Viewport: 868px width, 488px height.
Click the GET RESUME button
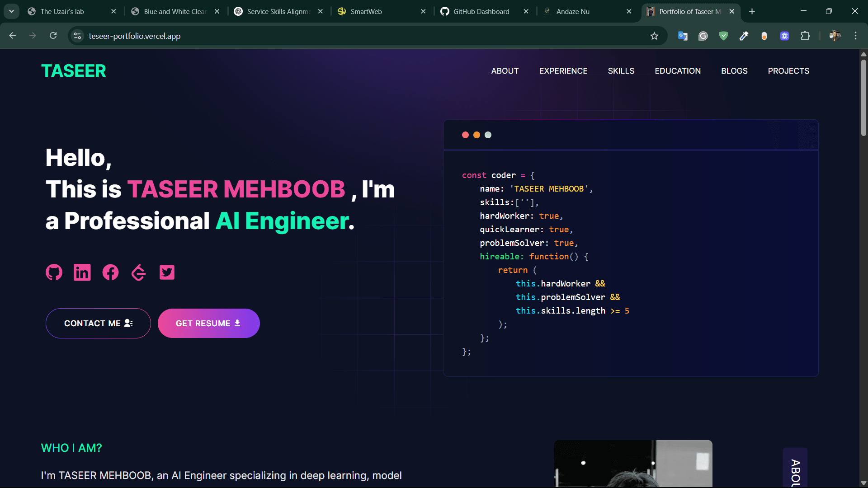[208, 323]
